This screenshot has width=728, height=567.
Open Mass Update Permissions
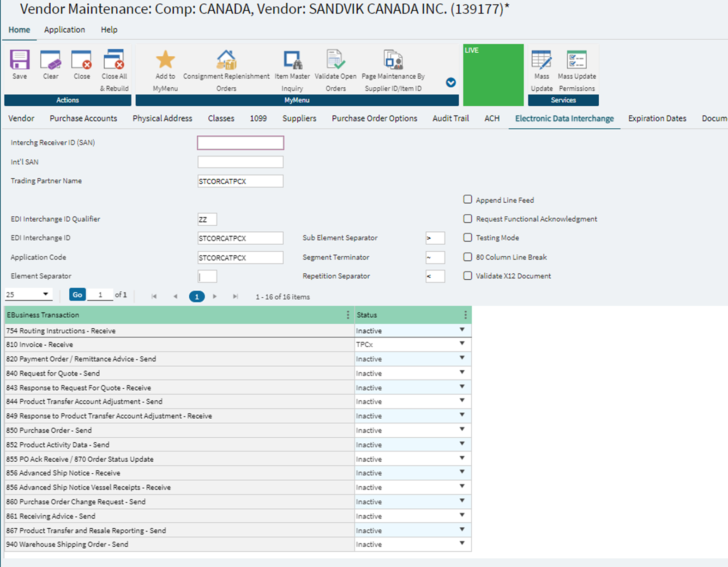577,60
